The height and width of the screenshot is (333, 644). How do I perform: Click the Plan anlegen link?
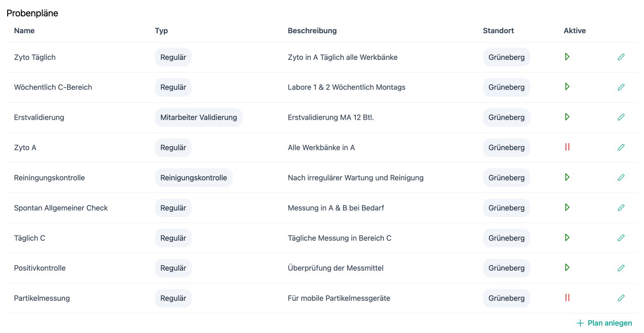(x=604, y=323)
